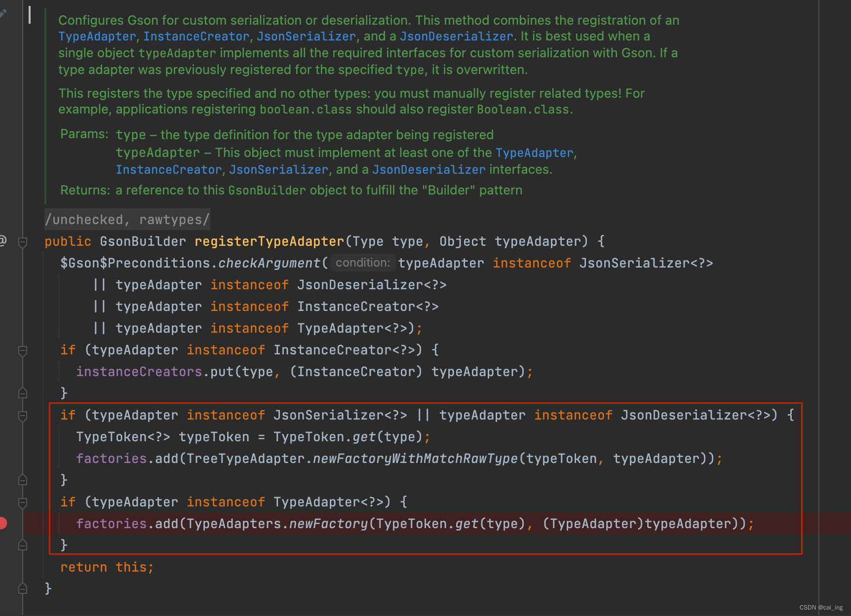Click GsonBuilder return type in signature

pyautogui.click(x=143, y=241)
